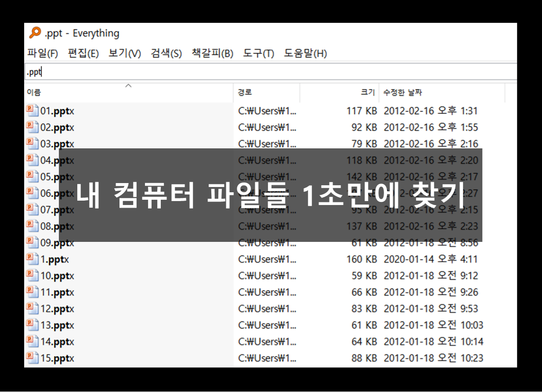This screenshot has width=542, height=392.
Task: Select the PowerPoint icon of 14.pptx
Action: 32,341
